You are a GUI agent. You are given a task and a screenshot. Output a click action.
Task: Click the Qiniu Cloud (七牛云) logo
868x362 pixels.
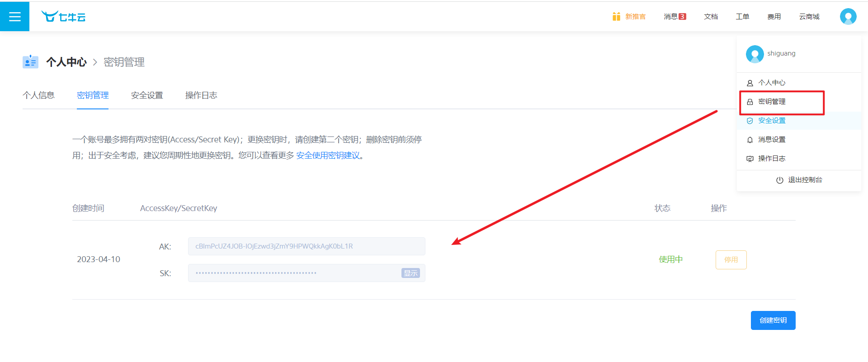(63, 17)
